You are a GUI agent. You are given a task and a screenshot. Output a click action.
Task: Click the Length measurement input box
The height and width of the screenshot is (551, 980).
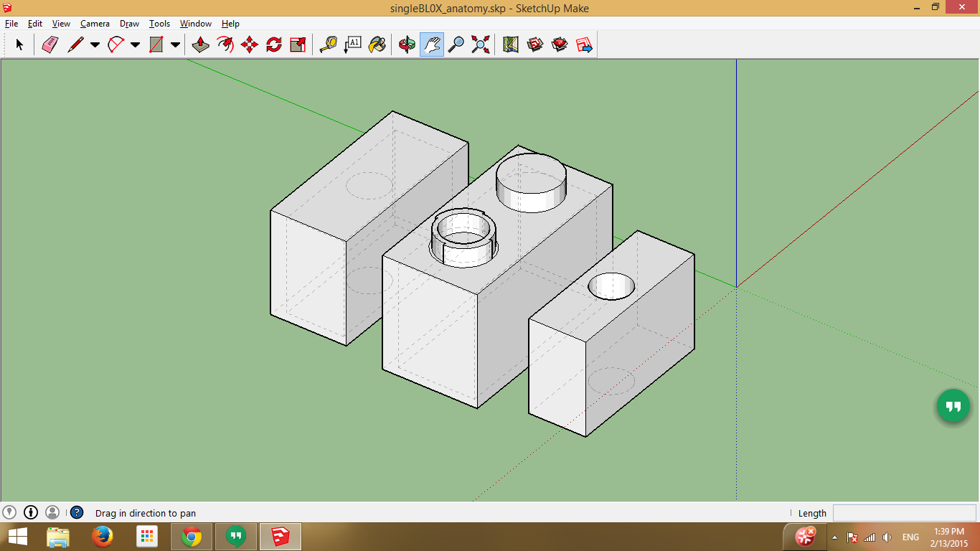click(904, 513)
